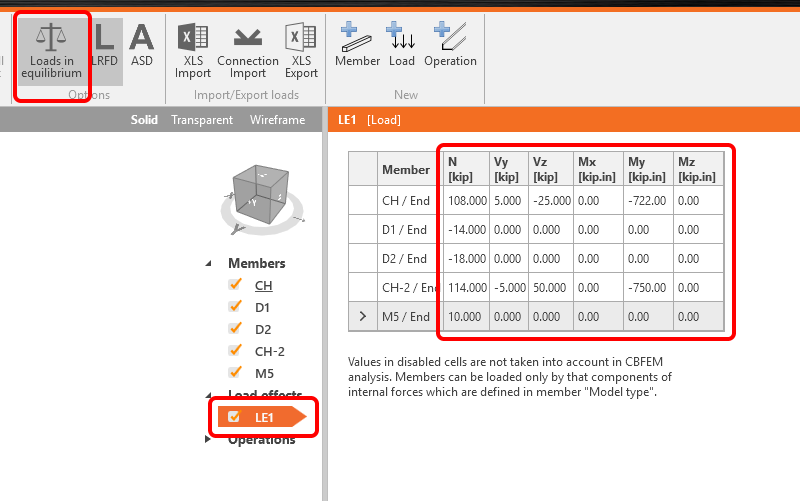Edit Vz value 50.000 for CH-2 / End
The height and width of the screenshot is (501, 800).
551,288
